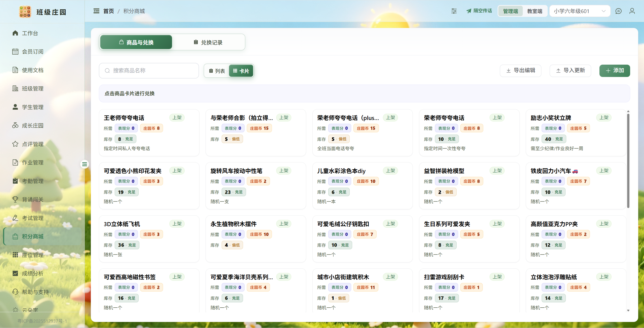Open the 背诵闯关 trophy icon
The width and height of the screenshot is (644, 328).
pos(15,199)
